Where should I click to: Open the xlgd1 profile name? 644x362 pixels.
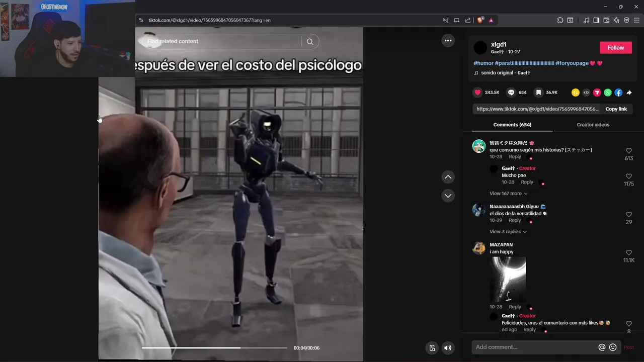tap(499, 45)
